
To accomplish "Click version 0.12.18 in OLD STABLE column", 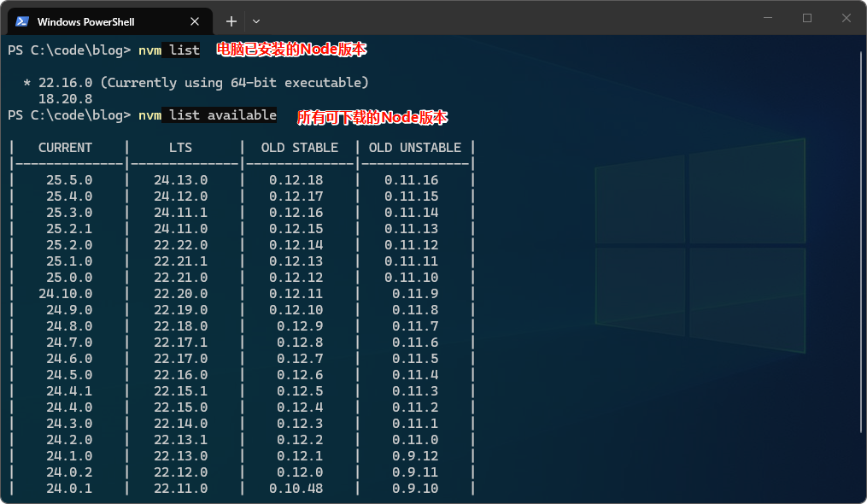I will (x=296, y=180).
